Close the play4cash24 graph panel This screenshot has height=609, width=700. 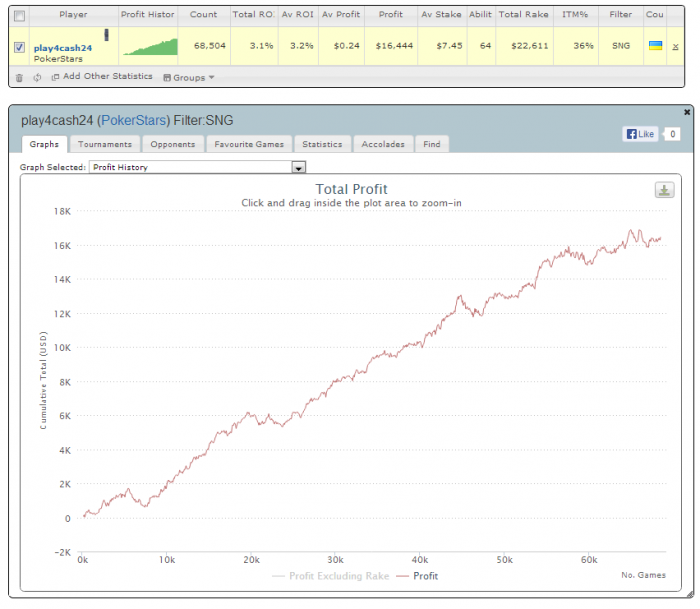tap(687, 112)
